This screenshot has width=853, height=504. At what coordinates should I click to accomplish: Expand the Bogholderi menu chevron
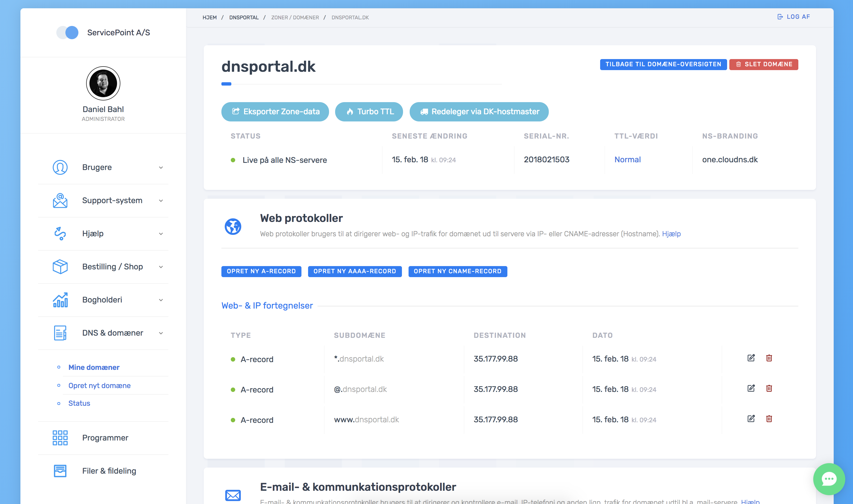161,300
